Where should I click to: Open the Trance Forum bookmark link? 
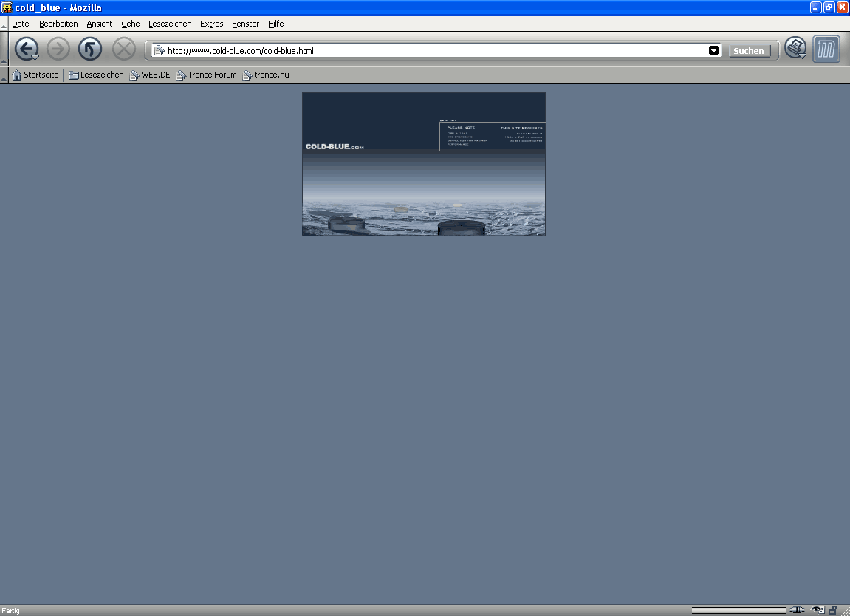(206, 75)
